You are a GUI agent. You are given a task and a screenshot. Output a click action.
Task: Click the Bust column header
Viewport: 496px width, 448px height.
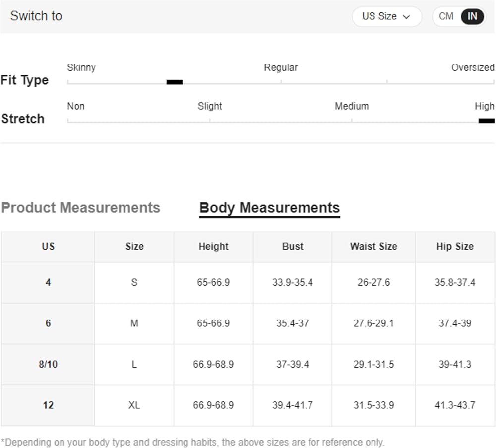[293, 247]
